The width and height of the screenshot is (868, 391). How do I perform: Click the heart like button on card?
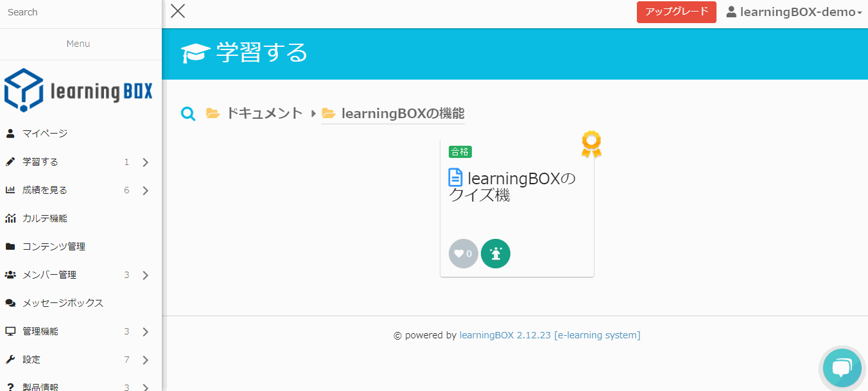463,254
